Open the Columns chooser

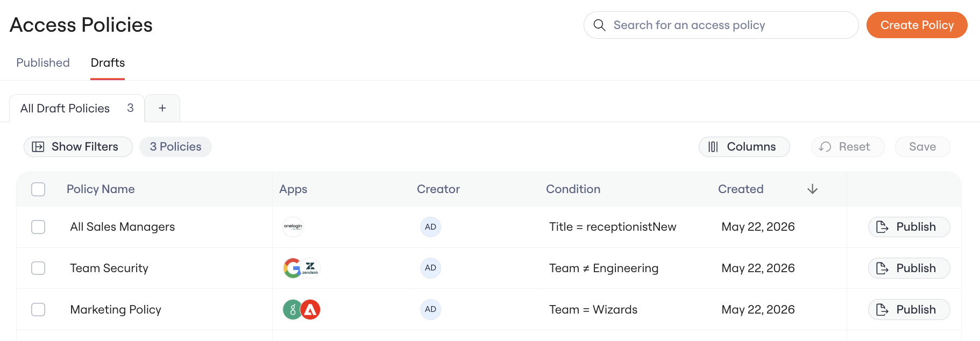(x=744, y=147)
